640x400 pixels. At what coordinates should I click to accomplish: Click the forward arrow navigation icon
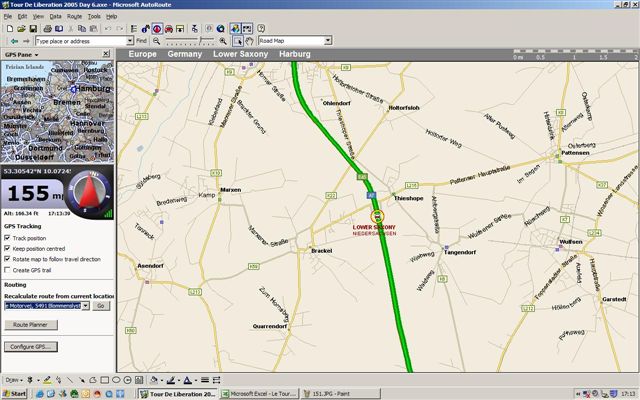(x=26, y=41)
